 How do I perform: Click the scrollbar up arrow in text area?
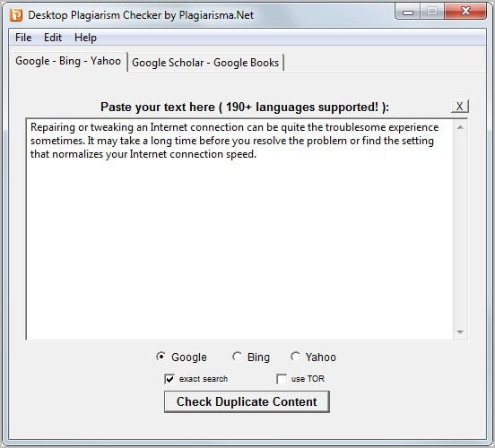point(460,127)
